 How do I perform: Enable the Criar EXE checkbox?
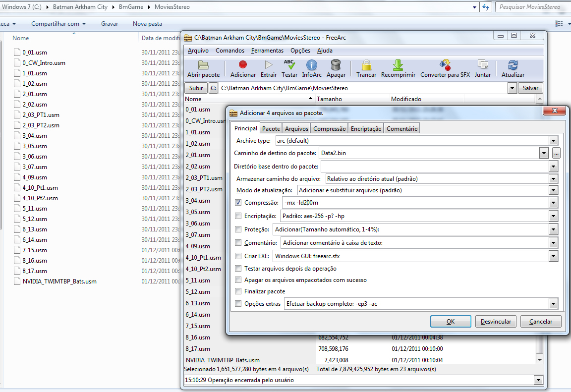tap(238, 256)
